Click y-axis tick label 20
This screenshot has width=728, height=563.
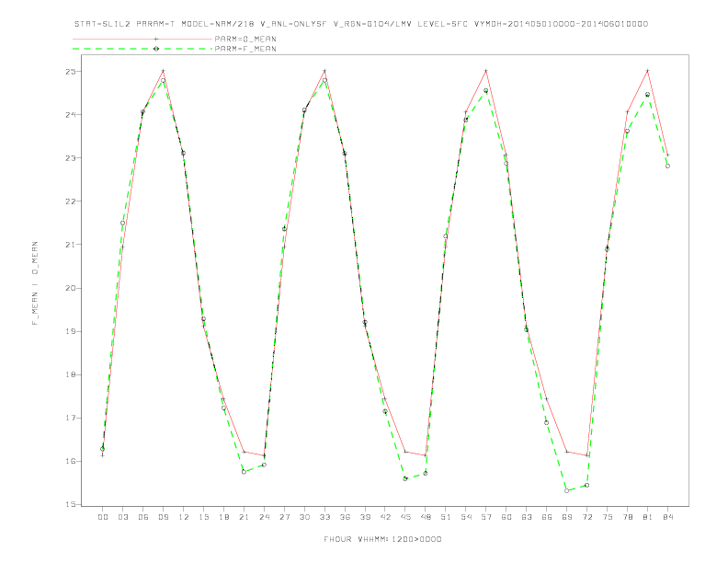click(x=71, y=288)
